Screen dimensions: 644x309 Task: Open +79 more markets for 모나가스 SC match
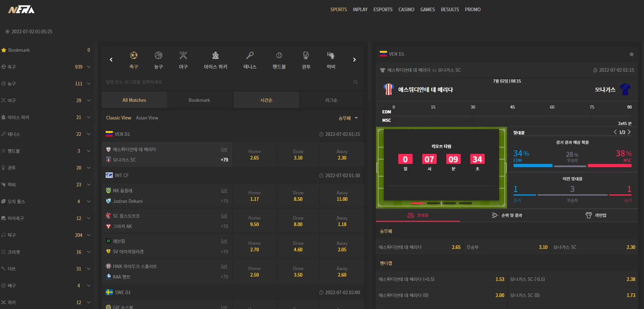click(x=224, y=160)
